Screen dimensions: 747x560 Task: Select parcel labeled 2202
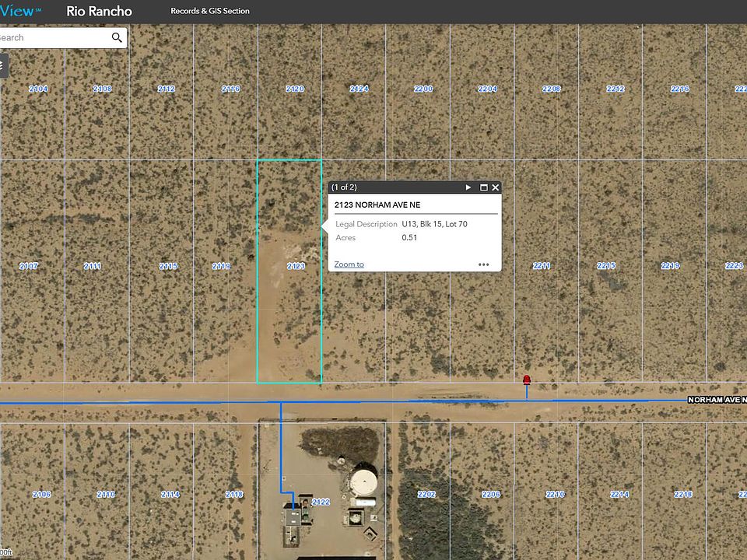pos(426,495)
